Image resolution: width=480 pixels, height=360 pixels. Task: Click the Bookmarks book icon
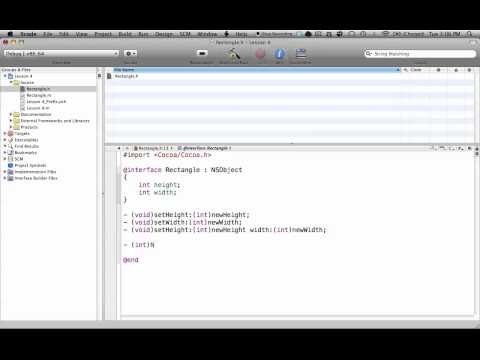tap(11, 152)
